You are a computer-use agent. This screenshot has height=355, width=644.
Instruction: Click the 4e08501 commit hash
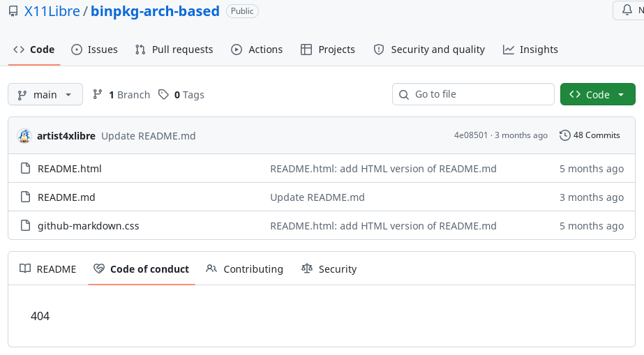[471, 135]
